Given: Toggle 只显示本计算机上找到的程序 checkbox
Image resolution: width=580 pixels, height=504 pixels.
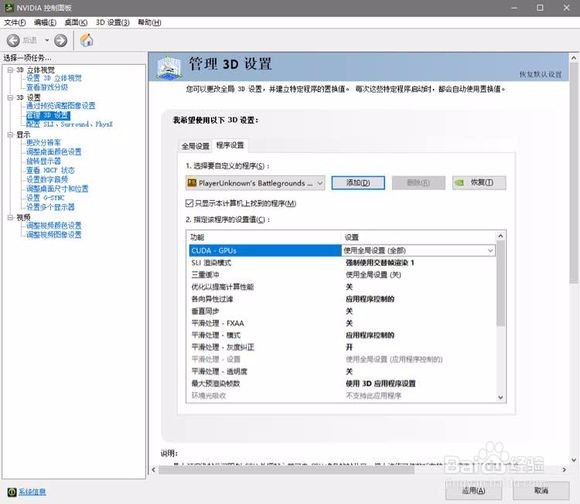Looking at the screenshot, I should [x=189, y=203].
